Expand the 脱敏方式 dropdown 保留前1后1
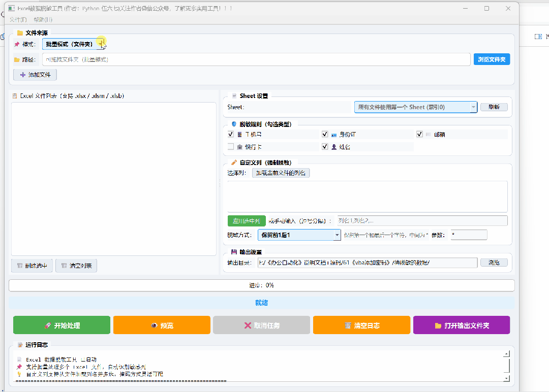Viewport: 549px width, 392px height. coord(299,235)
